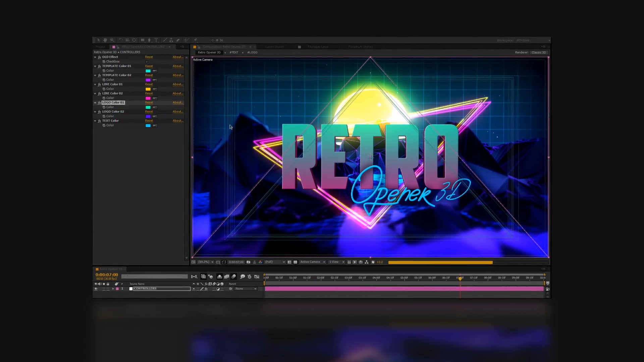Reset the TEMPLATE Color 01 effect
This screenshot has width=644, height=362.
click(x=149, y=66)
